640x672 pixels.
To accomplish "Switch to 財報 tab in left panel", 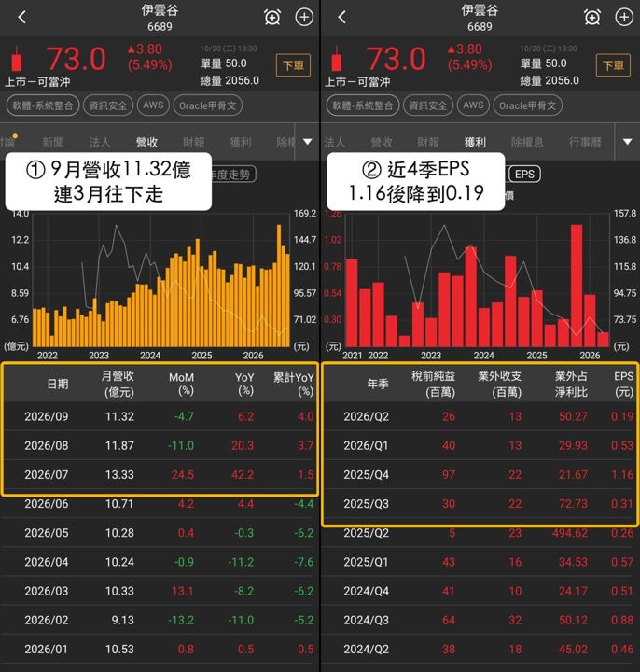I will (x=194, y=142).
